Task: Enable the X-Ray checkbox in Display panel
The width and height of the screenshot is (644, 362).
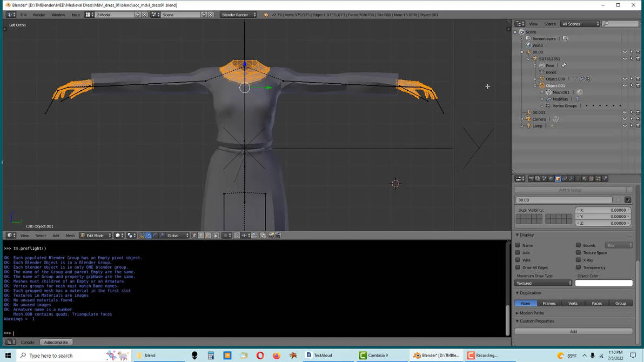Action: tap(579, 260)
